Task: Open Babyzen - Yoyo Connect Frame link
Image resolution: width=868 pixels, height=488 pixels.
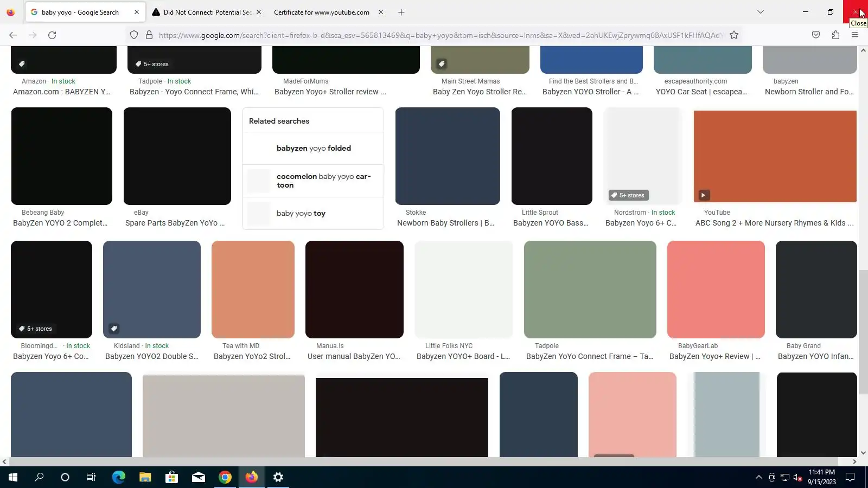Action: pyautogui.click(x=194, y=92)
